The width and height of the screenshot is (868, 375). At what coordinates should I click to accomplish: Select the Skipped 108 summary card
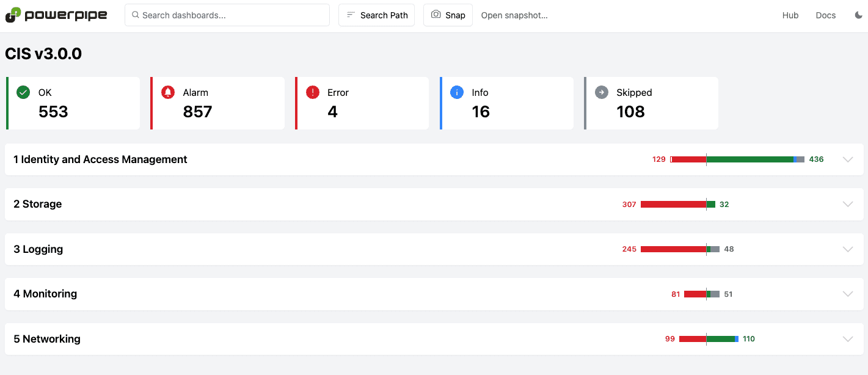[x=651, y=103]
